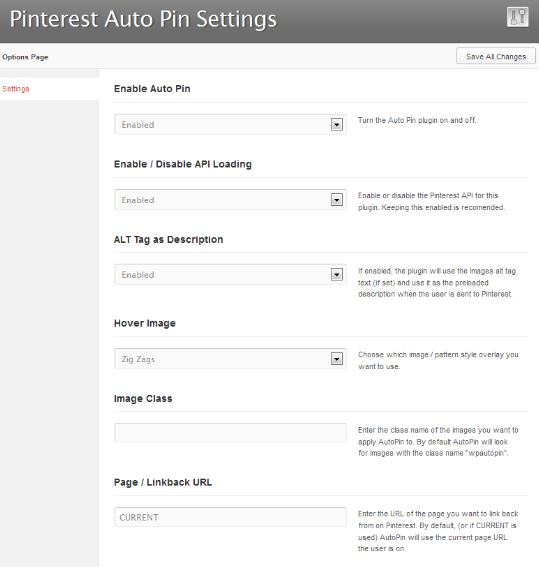The width and height of the screenshot is (539, 567).
Task: Click Save All Changes button
Action: [496, 56]
